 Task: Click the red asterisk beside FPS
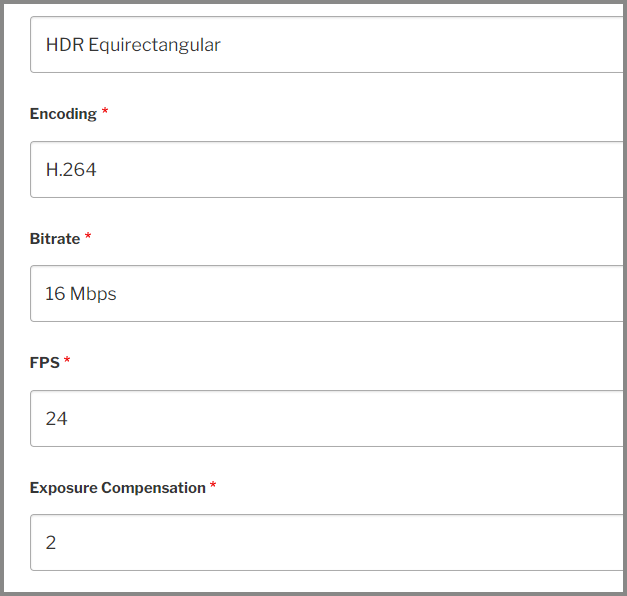pyautogui.click(x=67, y=359)
